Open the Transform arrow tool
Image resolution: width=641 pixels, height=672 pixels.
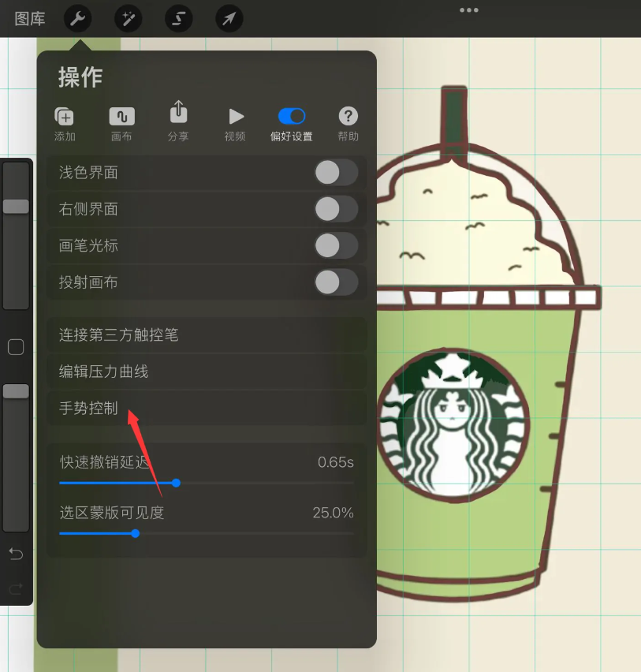[229, 19]
